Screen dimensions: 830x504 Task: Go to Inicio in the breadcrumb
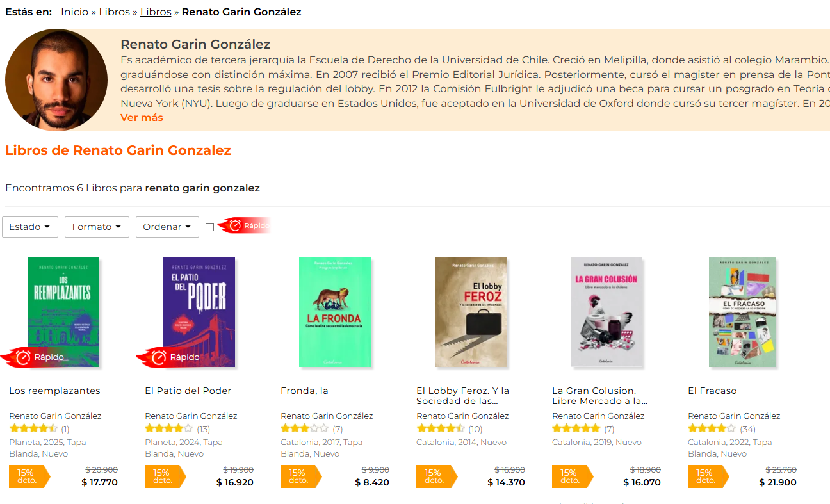[x=74, y=12]
